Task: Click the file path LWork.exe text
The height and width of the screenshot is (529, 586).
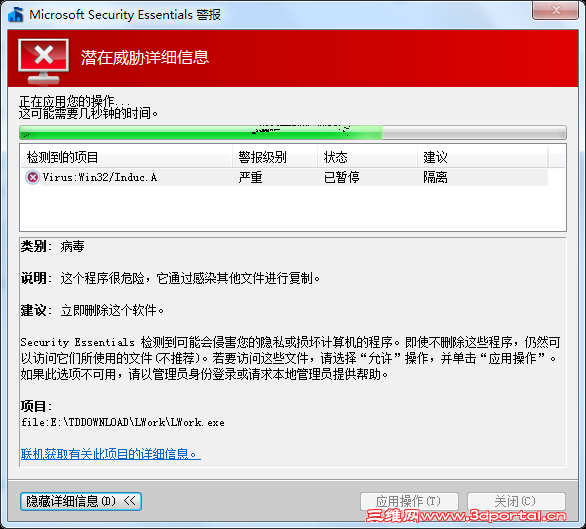Action: [123, 422]
